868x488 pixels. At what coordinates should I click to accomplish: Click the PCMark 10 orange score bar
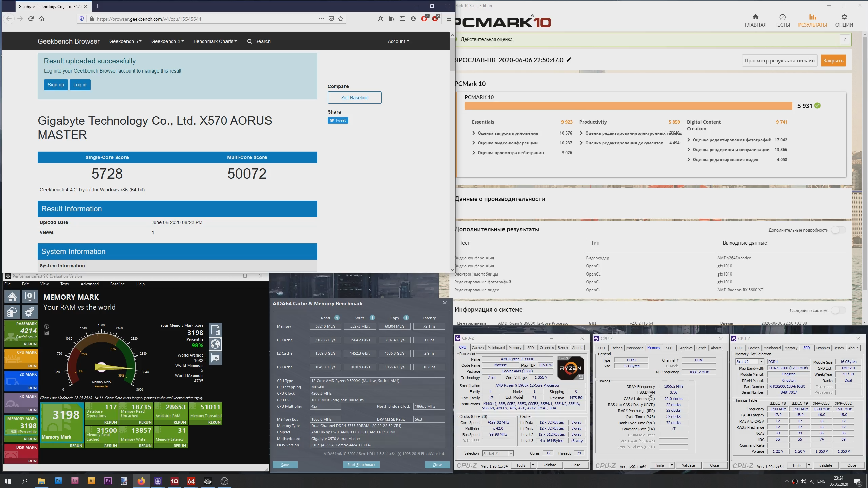point(628,106)
